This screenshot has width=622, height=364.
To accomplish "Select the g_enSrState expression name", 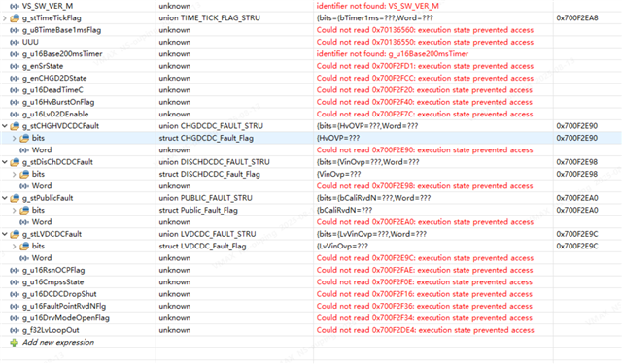I will [43, 66].
